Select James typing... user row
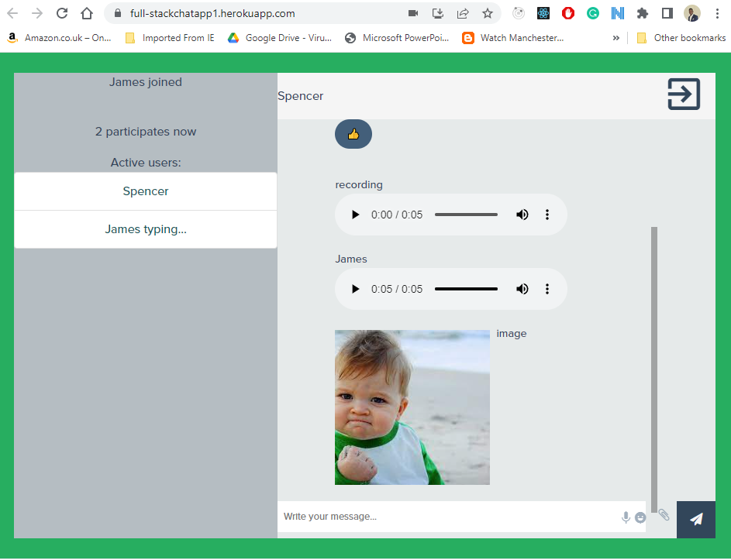Image resolution: width=731 pixels, height=560 pixels. 146,229
